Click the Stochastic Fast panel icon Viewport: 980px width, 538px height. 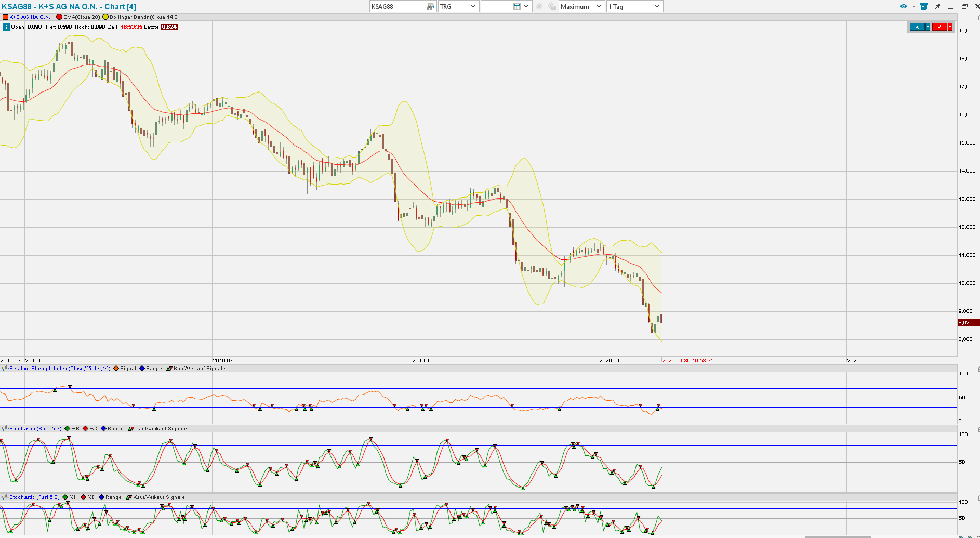coord(5,497)
